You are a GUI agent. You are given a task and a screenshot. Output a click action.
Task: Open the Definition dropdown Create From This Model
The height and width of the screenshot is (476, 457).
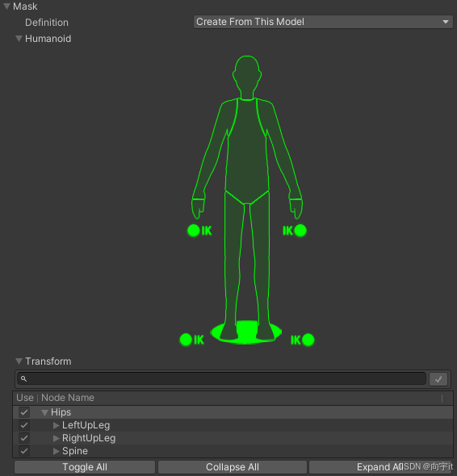point(323,22)
